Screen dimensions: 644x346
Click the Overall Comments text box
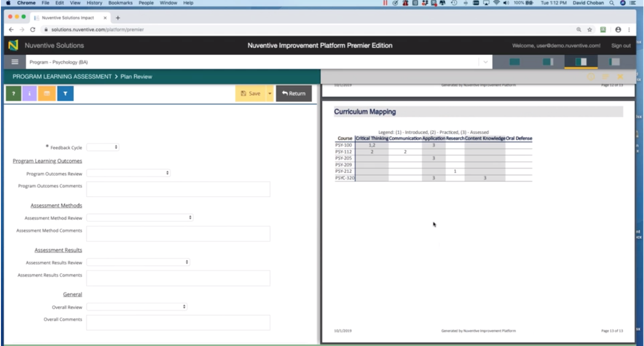[x=178, y=323]
